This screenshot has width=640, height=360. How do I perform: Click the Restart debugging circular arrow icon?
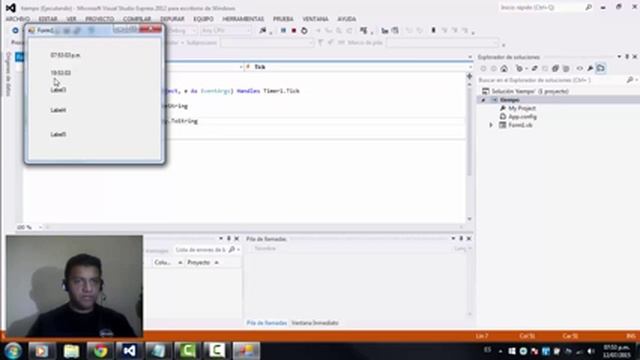point(304,31)
